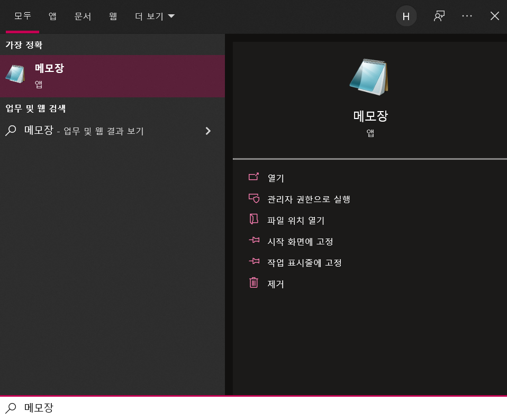Click the Notepad icon in best match
This screenshot has height=420, width=507.
pos(15,74)
